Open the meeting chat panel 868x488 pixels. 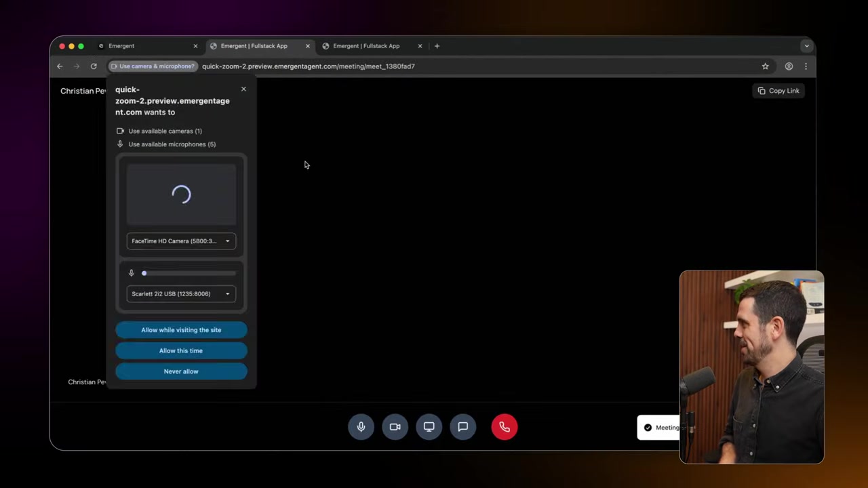pyautogui.click(x=462, y=427)
